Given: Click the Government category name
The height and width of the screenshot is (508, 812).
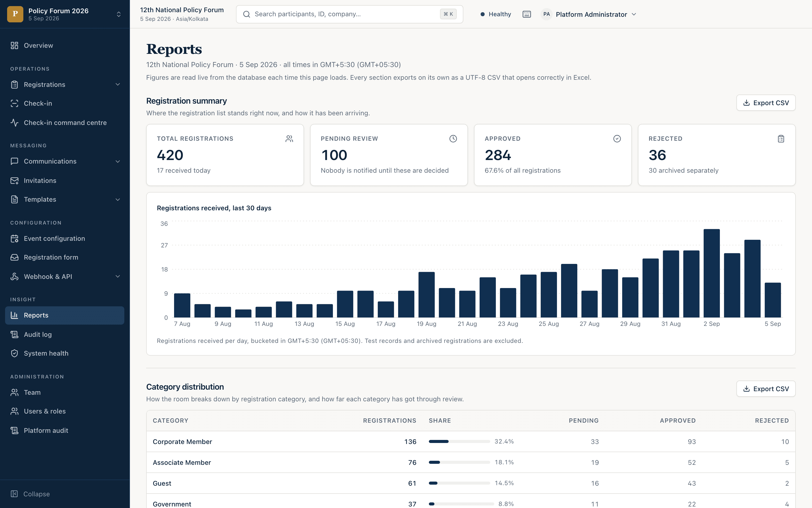Looking at the screenshot, I should tap(172, 504).
